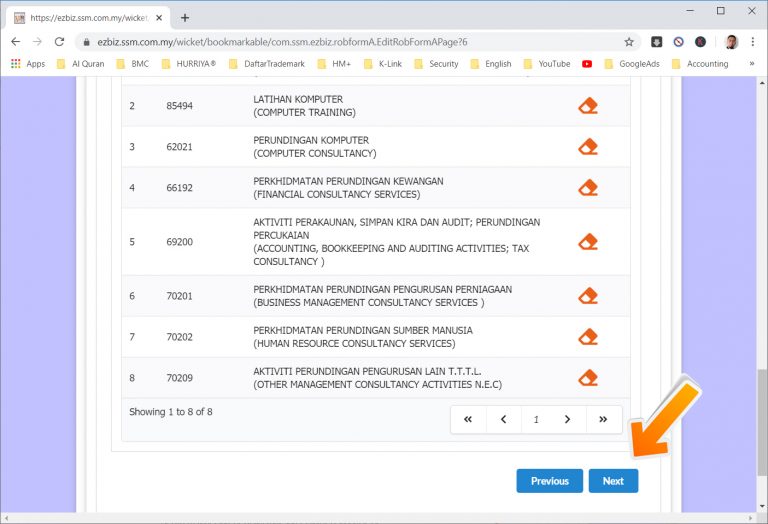Open the DaftarTrademark bookmark folder
The image size is (768, 524).
click(x=267, y=64)
